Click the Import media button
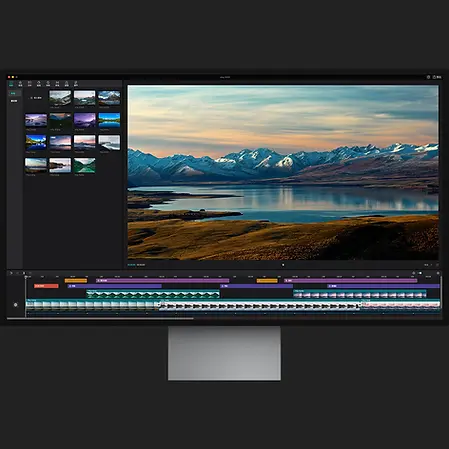The width and height of the screenshot is (449, 449). pos(36,98)
